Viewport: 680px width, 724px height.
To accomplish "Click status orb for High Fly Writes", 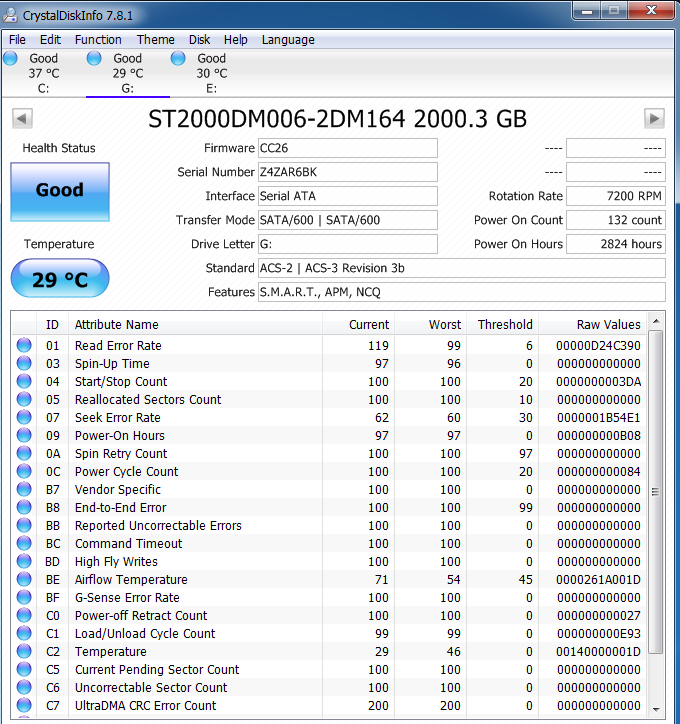I will point(24,561).
